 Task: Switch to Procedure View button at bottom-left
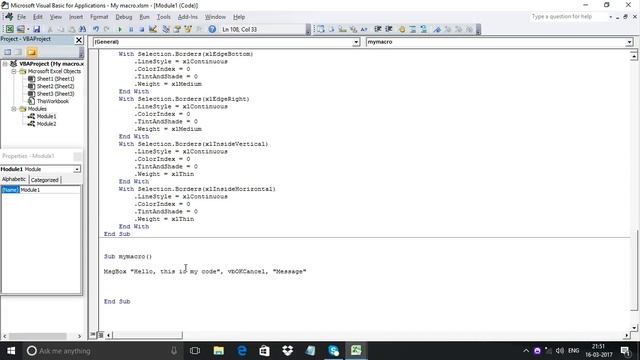pyautogui.click(x=93, y=335)
